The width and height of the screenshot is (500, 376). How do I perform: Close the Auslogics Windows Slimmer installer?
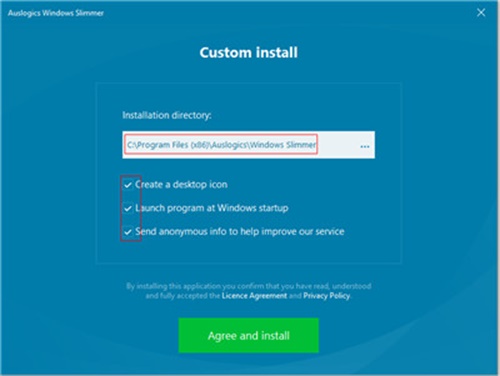click(x=481, y=13)
